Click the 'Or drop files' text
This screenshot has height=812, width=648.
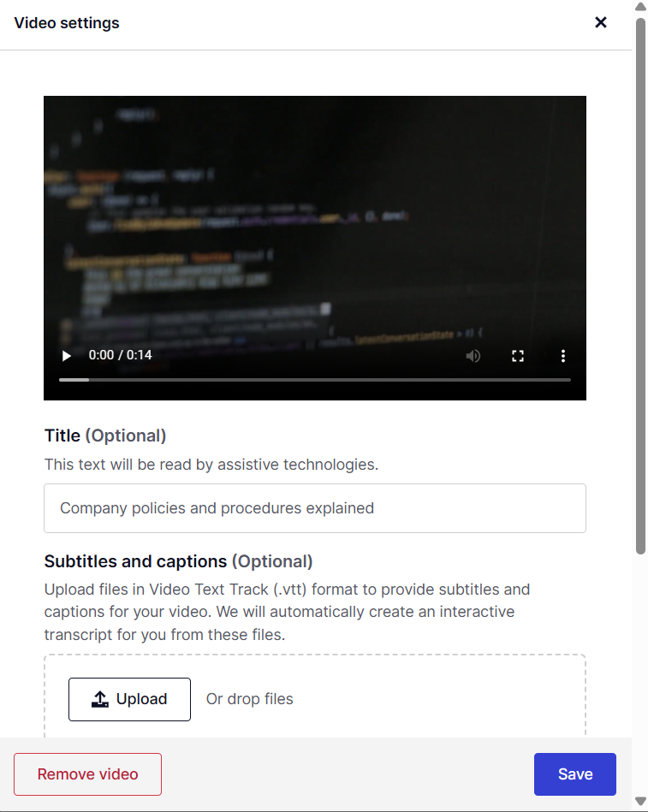[x=250, y=699]
